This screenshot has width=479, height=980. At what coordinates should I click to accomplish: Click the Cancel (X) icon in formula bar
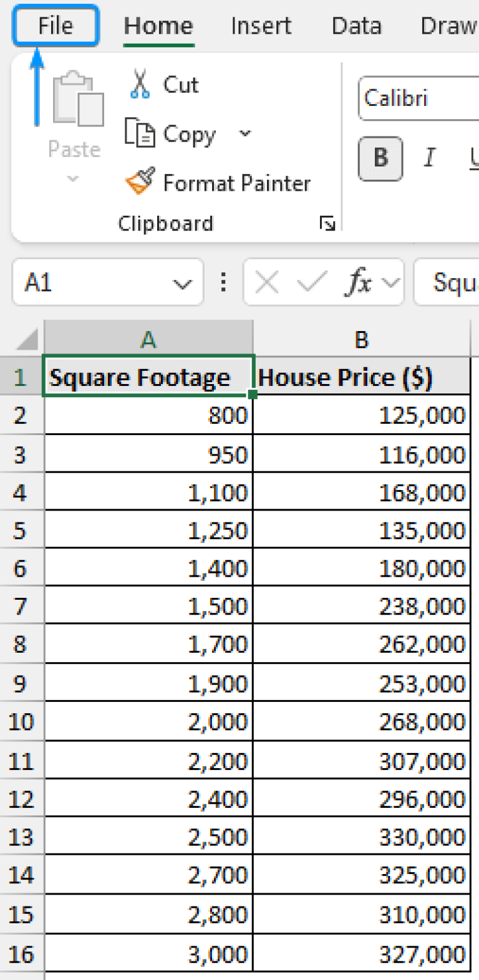[x=266, y=282]
